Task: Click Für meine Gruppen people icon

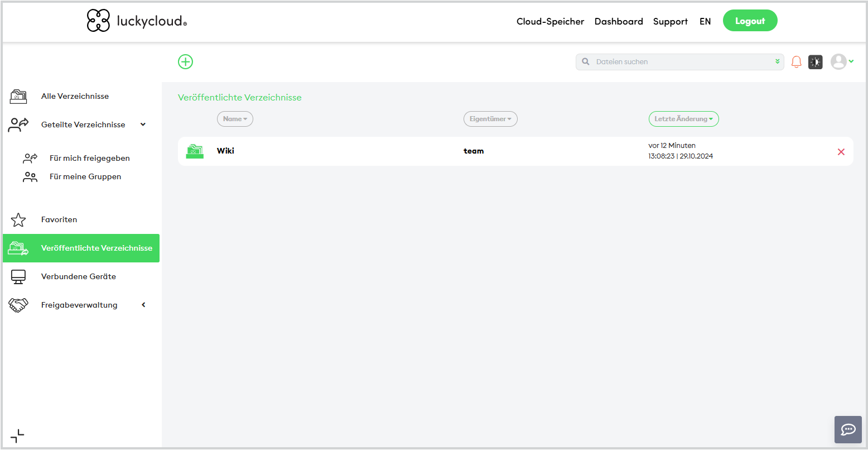Action: click(x=30, y=177)
